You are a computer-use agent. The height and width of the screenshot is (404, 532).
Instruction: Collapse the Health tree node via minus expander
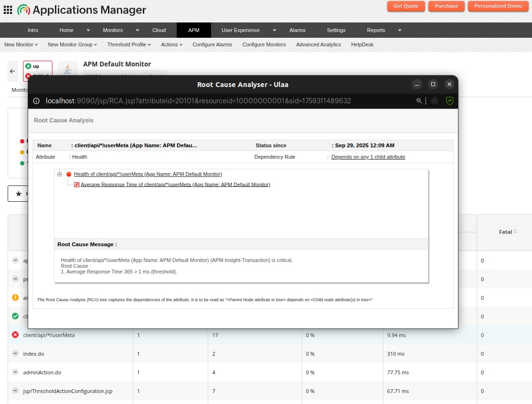(x=59, y=173)
